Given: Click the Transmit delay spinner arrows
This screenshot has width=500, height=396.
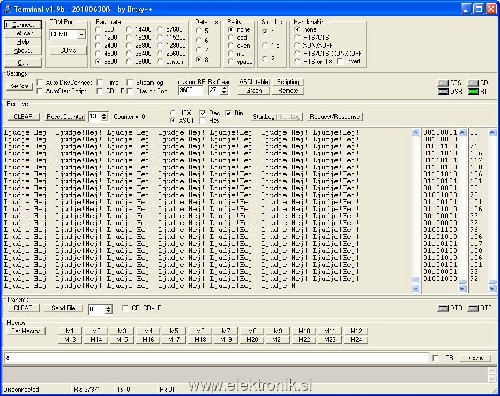Looking at the screenshot, I should (108, 310).
